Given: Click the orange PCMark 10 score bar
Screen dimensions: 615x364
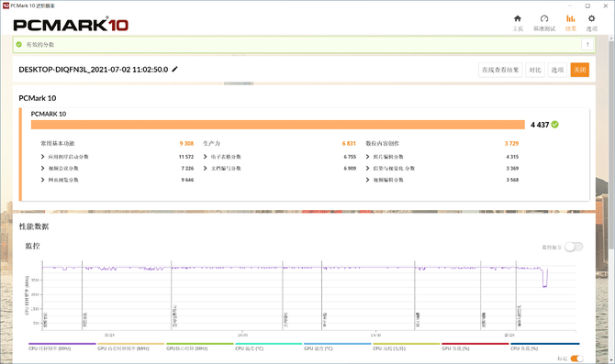Looking at the screenshot, I should tap(278, 125).
